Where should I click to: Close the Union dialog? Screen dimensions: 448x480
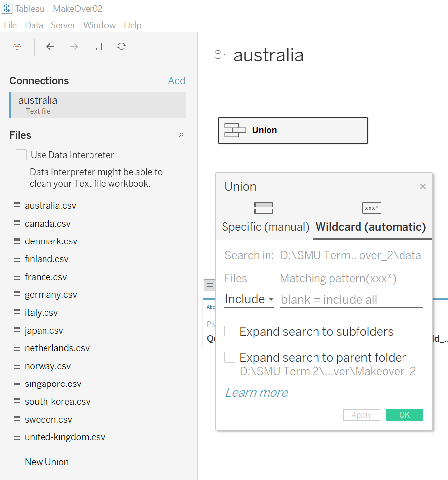coord(423,187)
